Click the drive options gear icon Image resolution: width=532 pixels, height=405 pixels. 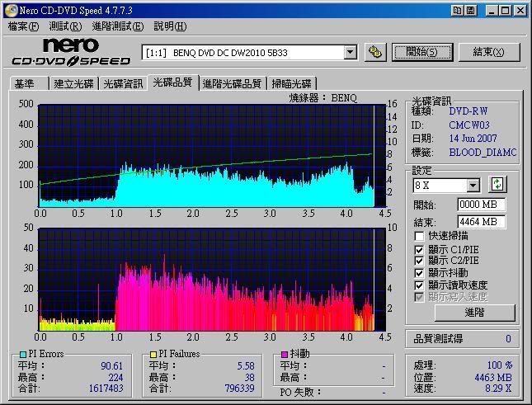pos(375,52)
